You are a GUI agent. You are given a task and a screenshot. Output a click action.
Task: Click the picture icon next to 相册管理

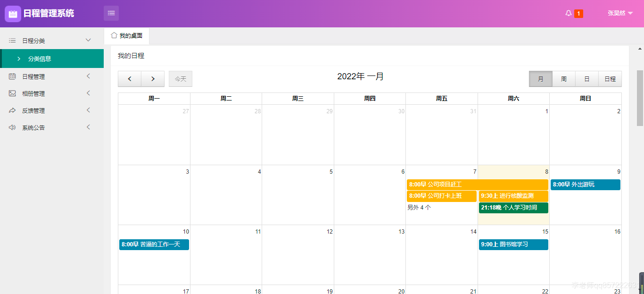click(x=12, y=93)
